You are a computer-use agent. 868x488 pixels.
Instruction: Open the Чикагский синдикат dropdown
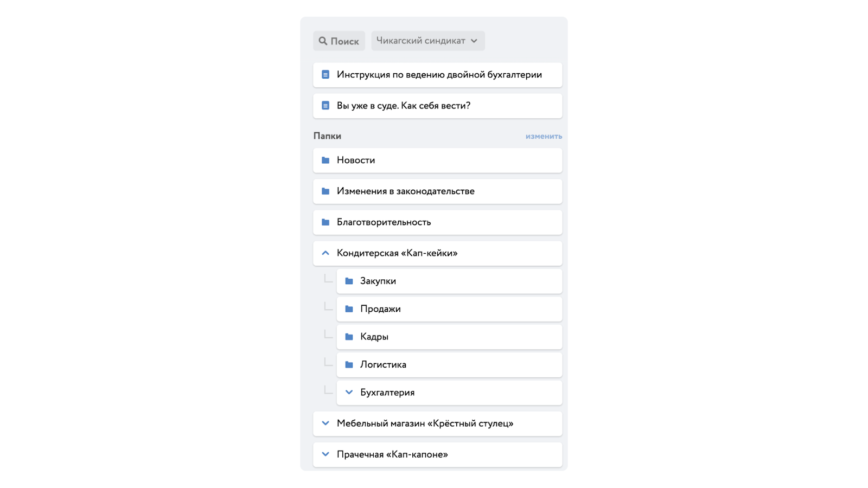[428, 41]
